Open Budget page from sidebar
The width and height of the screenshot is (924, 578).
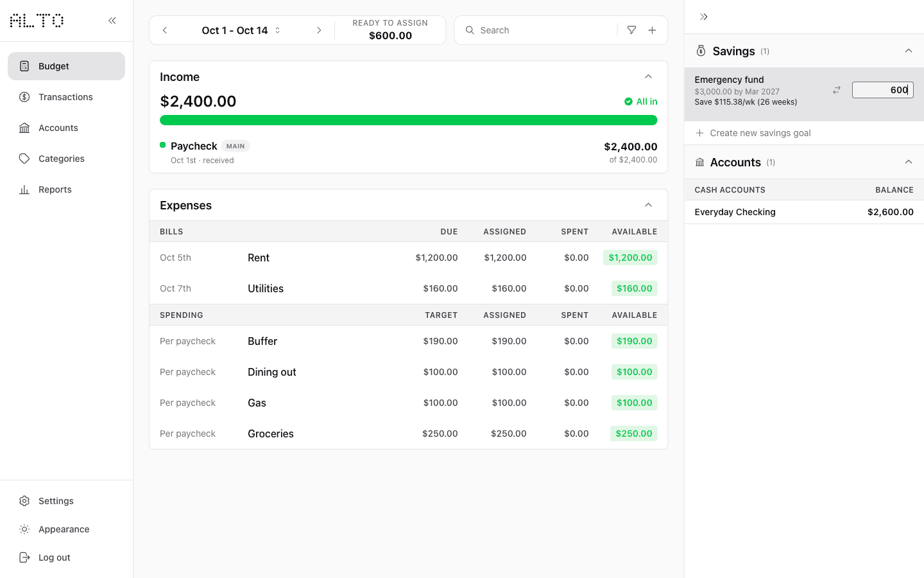click(66, 66)
